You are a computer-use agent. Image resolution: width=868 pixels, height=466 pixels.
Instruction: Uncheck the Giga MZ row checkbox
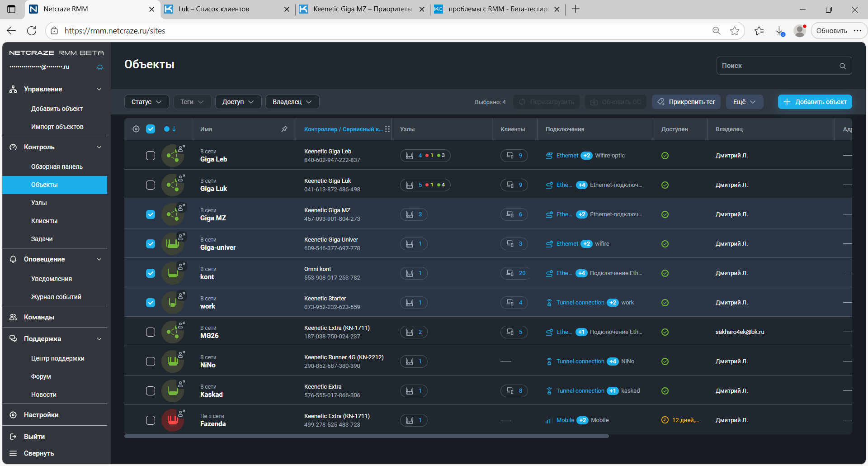[151, 214]
